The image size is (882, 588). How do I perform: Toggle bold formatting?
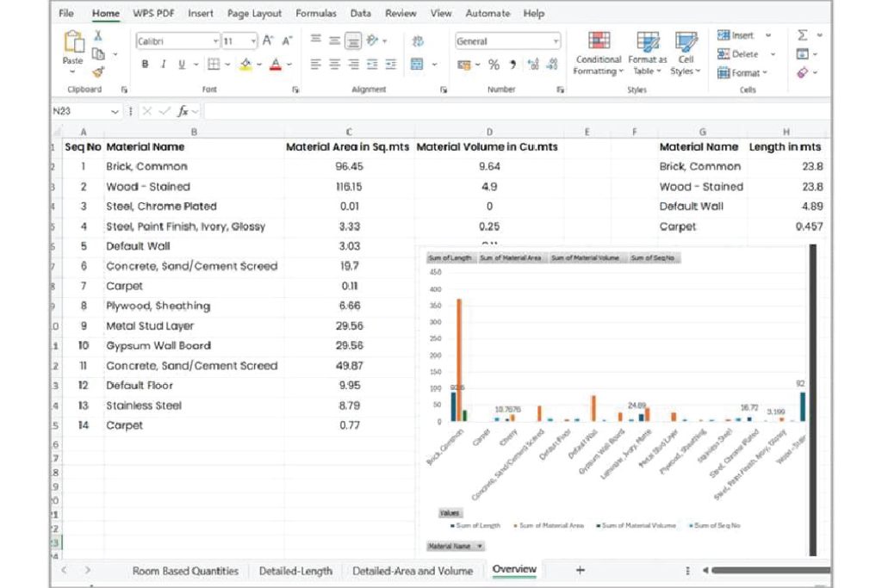(145, 65)
